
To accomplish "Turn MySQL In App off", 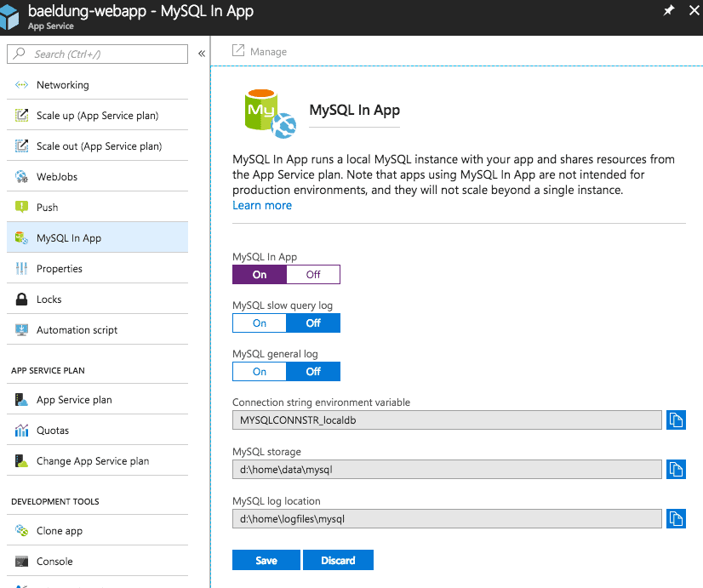I will (313, 274).
